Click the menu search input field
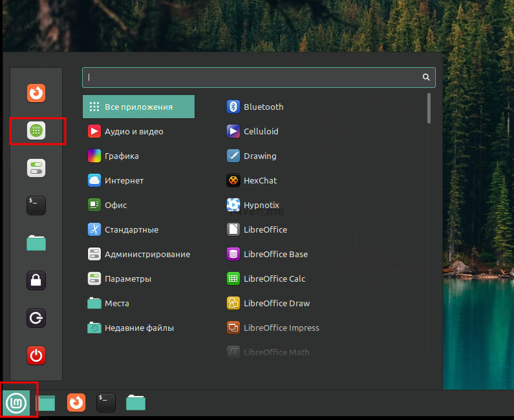 click(252, 77)
